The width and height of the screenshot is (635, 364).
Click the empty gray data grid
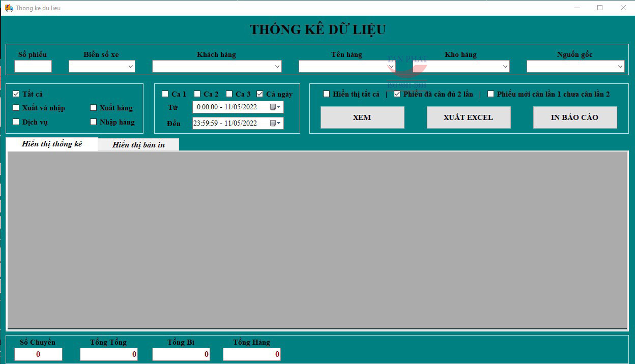317,240
